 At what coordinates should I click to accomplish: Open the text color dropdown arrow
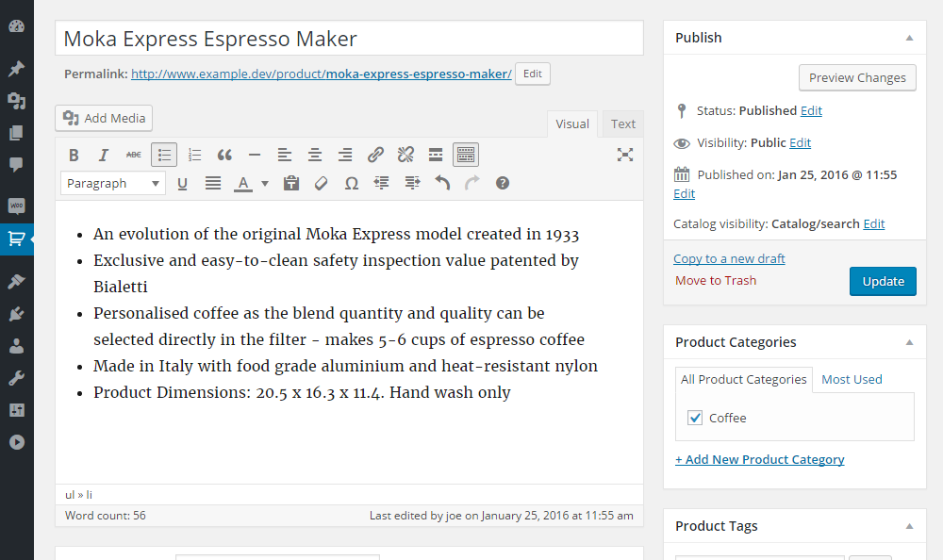click(x=264, y=183)
